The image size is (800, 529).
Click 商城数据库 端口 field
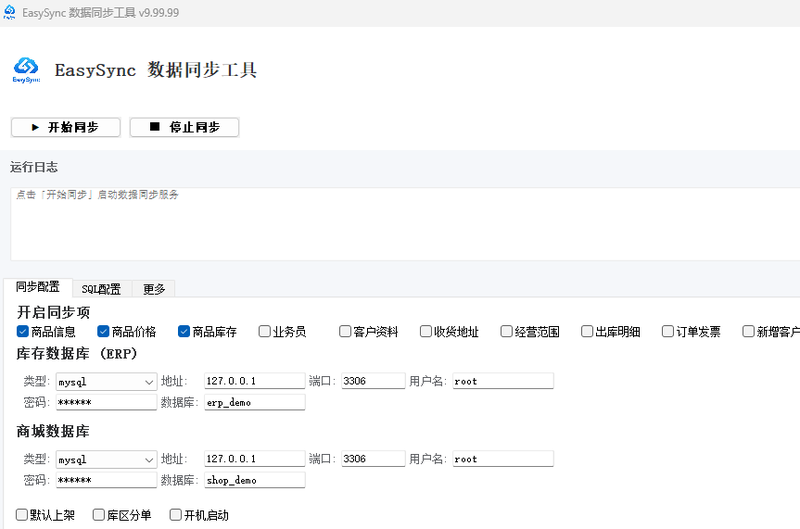(373, 459)
